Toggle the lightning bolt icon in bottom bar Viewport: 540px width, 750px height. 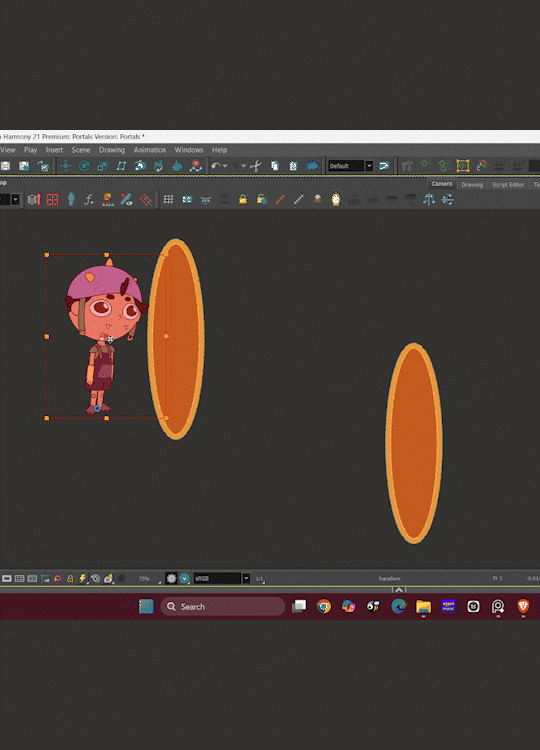[x=83, y=578]
